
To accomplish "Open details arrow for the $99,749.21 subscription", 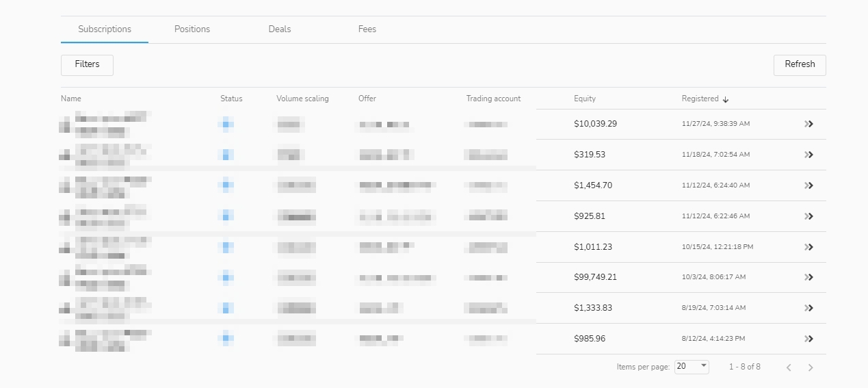I will [808, 277].
